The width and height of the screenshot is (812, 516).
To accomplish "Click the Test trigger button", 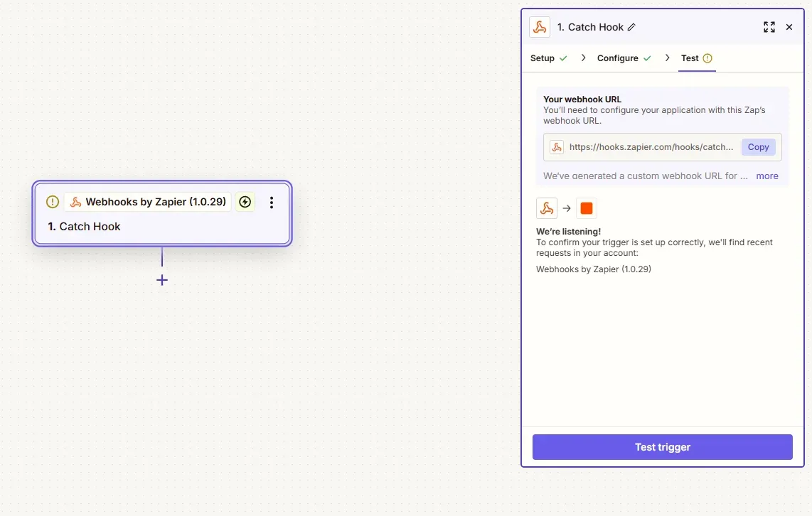I will [663, 447].
